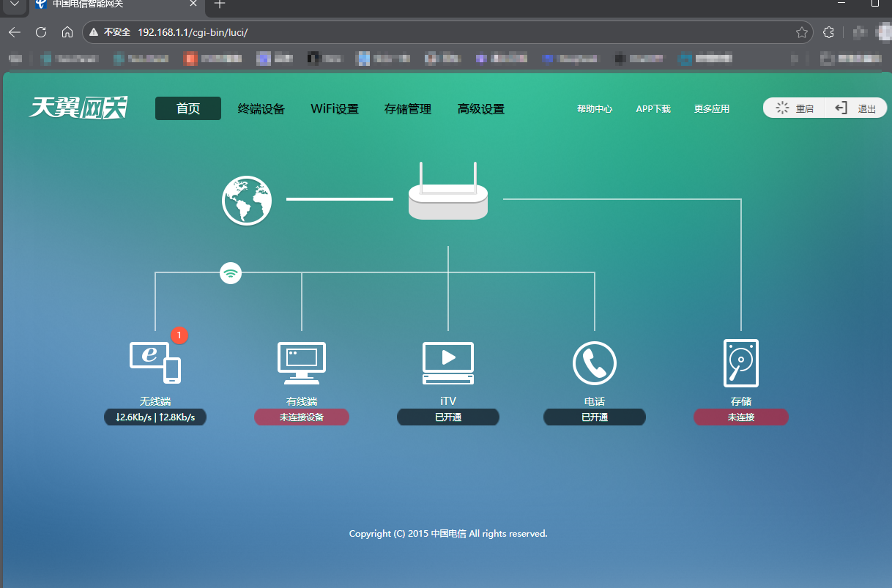Click the 退出 logout button

[x=857, y=108]
